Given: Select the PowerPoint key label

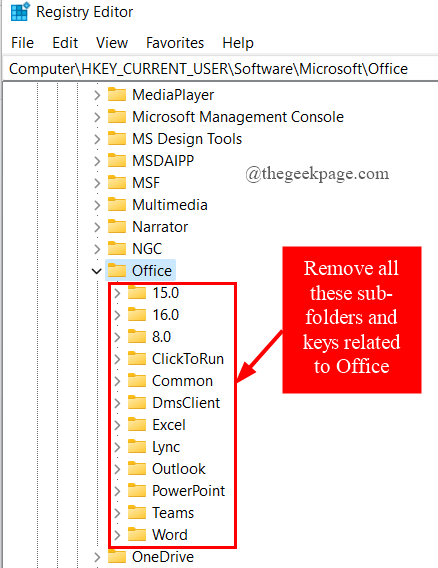Looking at the screenshot, I should [x=188, y=492].
